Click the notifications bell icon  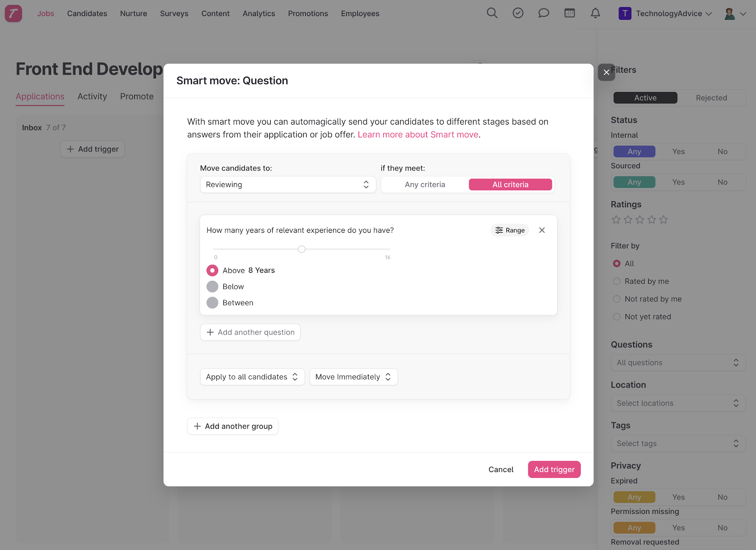pyautogui.click(x=595, y=13)
